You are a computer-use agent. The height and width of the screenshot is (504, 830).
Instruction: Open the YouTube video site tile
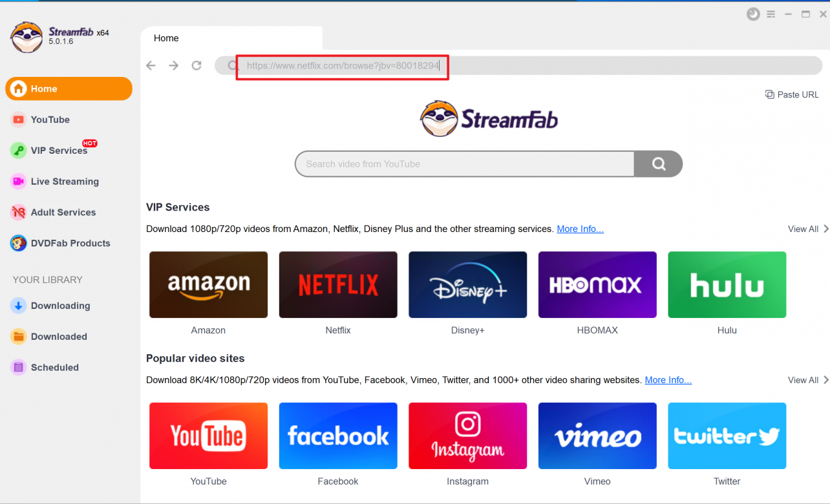208,436
